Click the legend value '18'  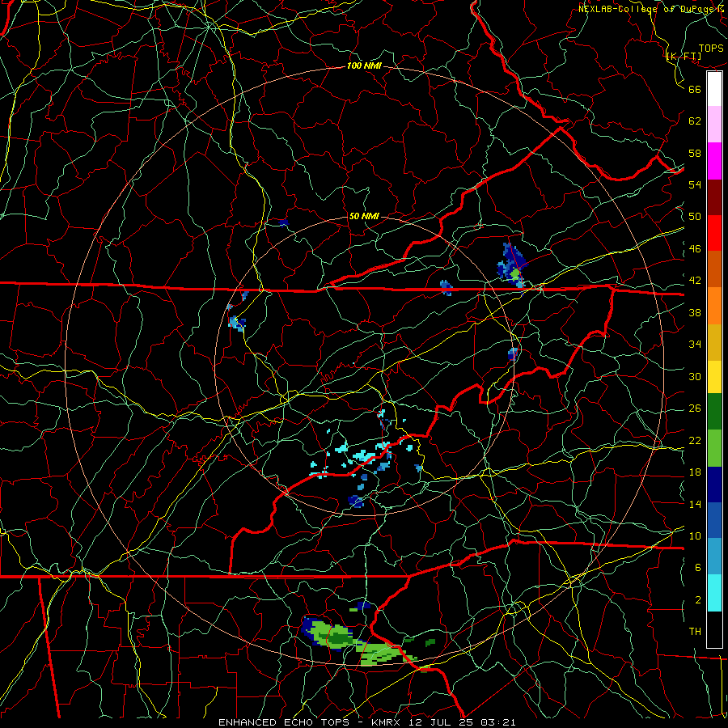pyautogui.click(x=695, y=472)
